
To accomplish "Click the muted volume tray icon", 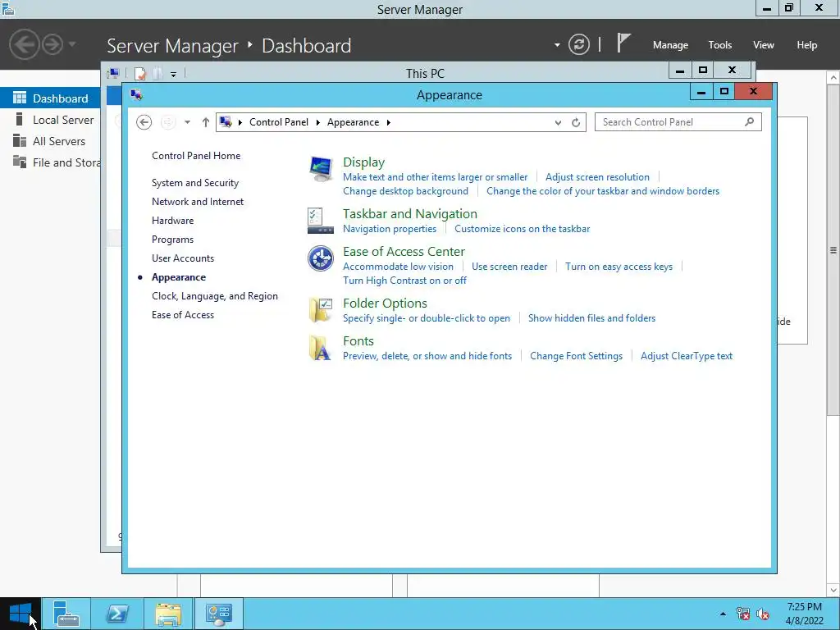I will (x=763, y=614).
